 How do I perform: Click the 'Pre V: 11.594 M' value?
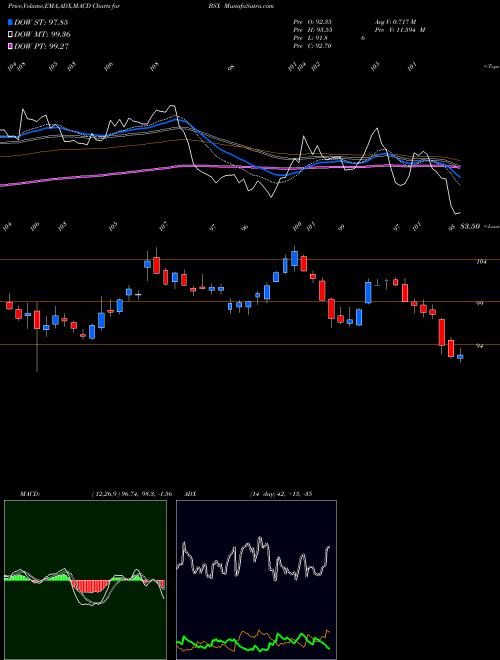pos(399,30)
